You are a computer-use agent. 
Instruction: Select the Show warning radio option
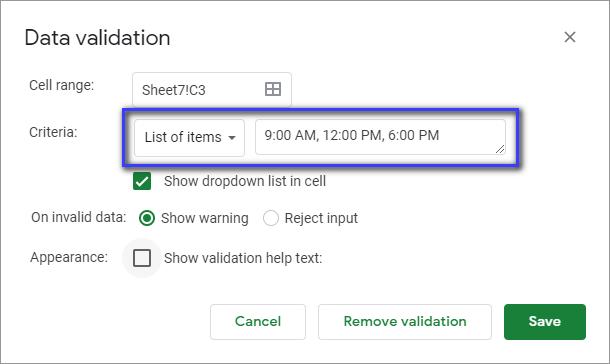(147, 218)
